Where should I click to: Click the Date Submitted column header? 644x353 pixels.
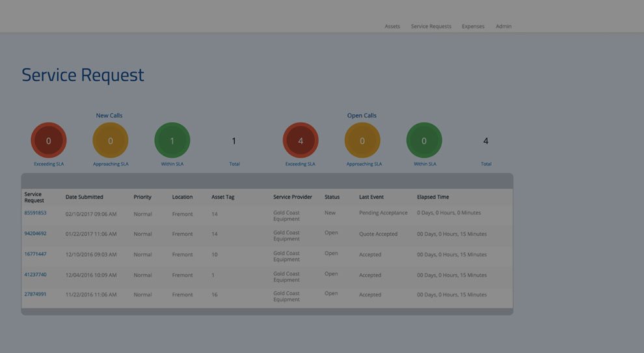pos(84,197)
